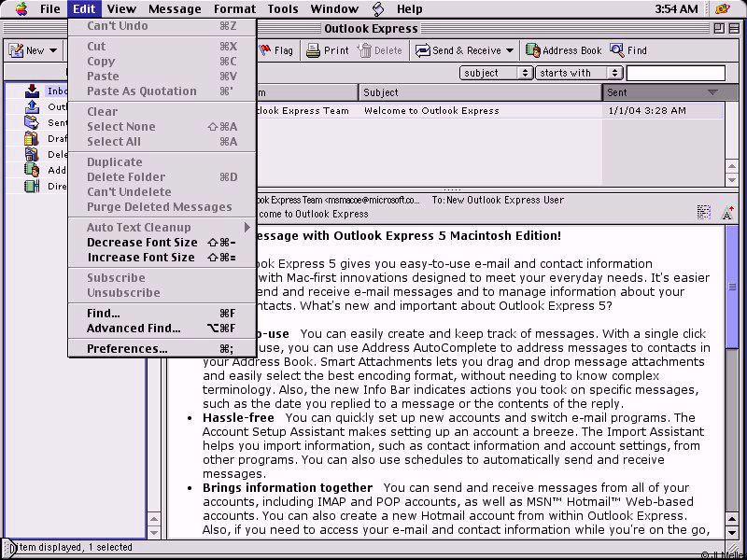The image size is (747, 560).
Task: Choose Advanced Find... in the Edit menu
Action: (162, 329)
